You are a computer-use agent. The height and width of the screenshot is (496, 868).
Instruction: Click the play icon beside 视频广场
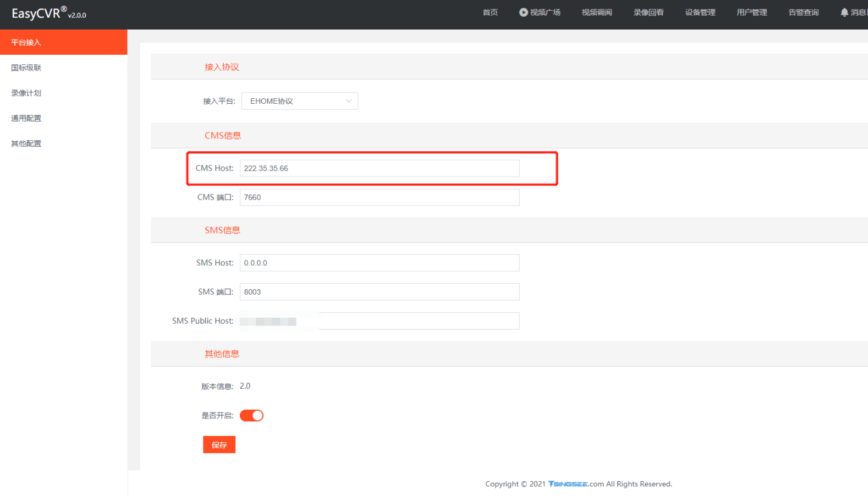click(523, 13)
